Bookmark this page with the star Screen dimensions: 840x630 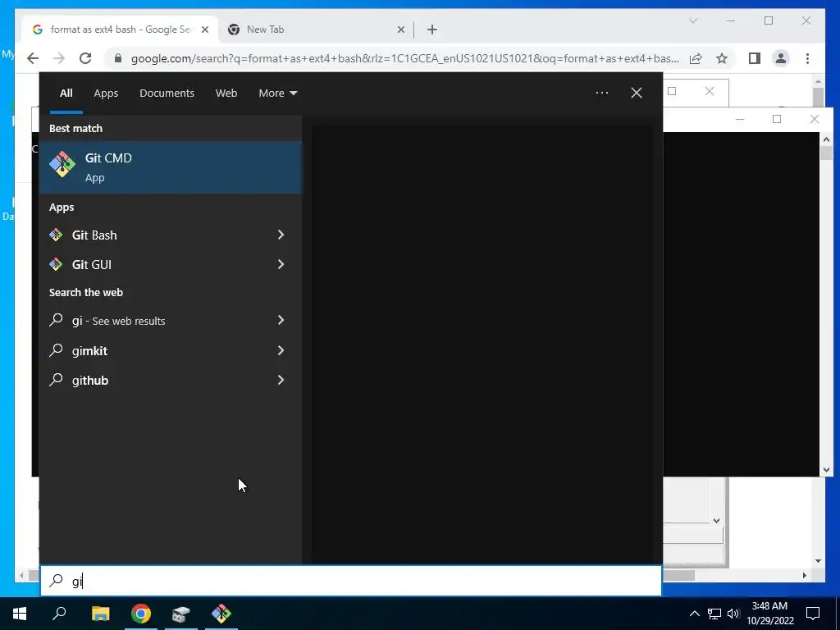click(722, 58)
